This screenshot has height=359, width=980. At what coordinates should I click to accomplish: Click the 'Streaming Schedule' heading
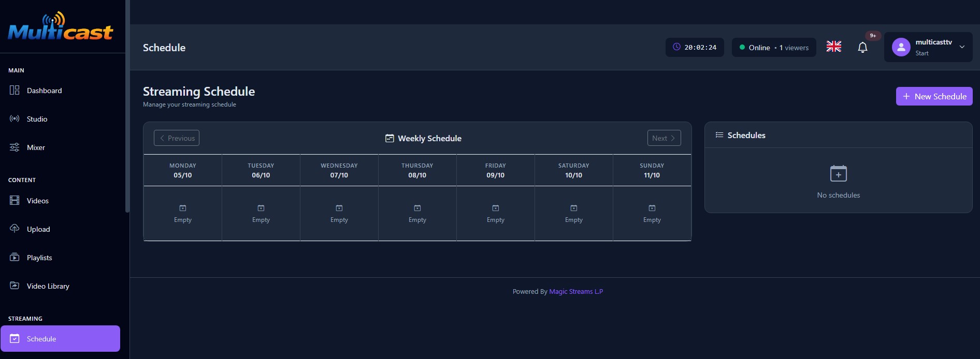(x=199, y=92)
